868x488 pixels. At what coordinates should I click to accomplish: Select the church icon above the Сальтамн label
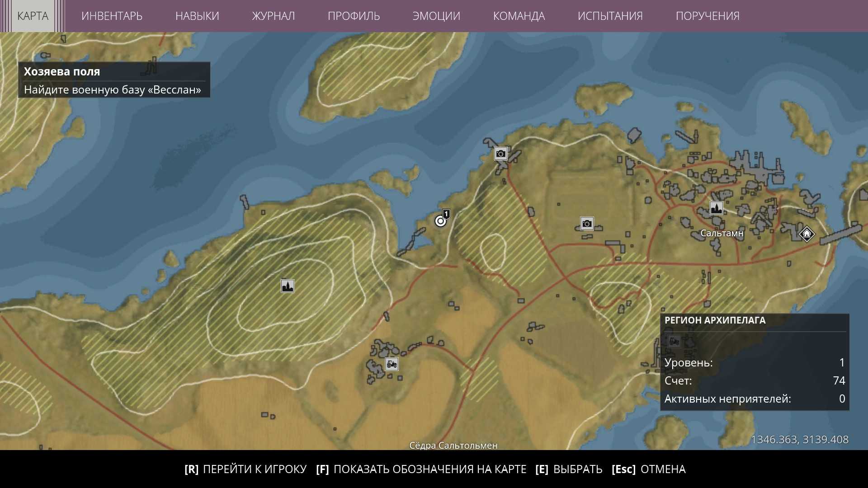(x=716, y=208)
